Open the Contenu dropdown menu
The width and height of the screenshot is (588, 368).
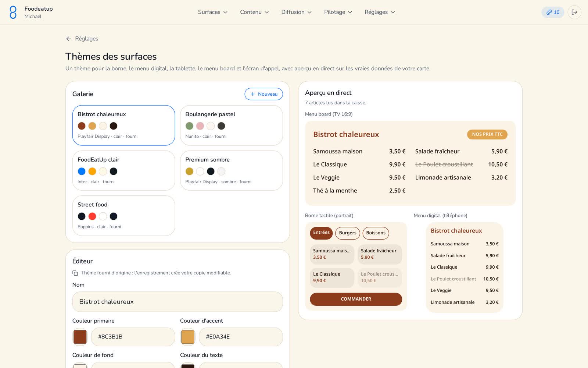[x=254, y=12]
